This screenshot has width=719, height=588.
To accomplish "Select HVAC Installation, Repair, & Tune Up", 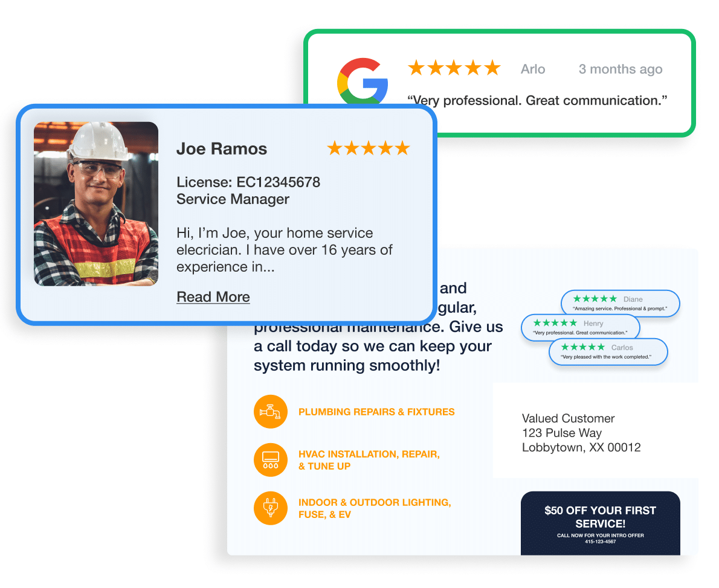I will click(369, 460).
